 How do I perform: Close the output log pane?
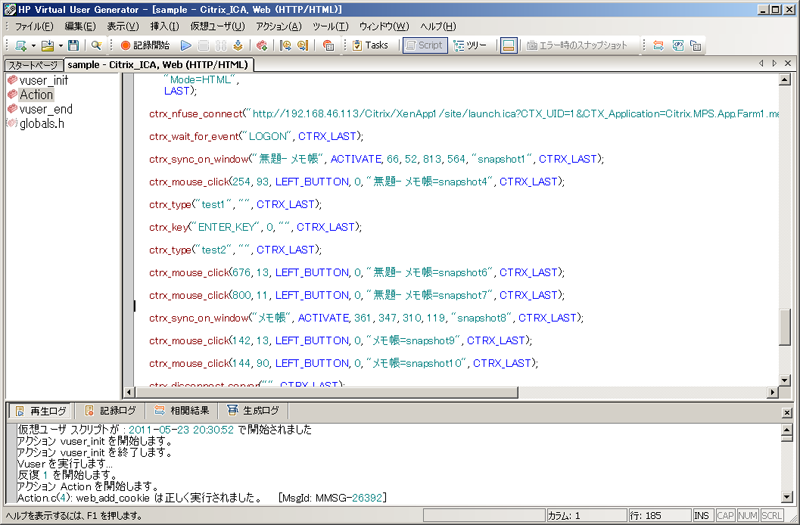click(x=787, y=413)
